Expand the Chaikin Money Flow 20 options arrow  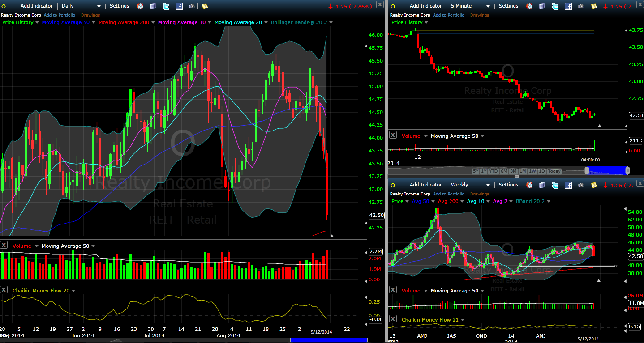point(73,291)
